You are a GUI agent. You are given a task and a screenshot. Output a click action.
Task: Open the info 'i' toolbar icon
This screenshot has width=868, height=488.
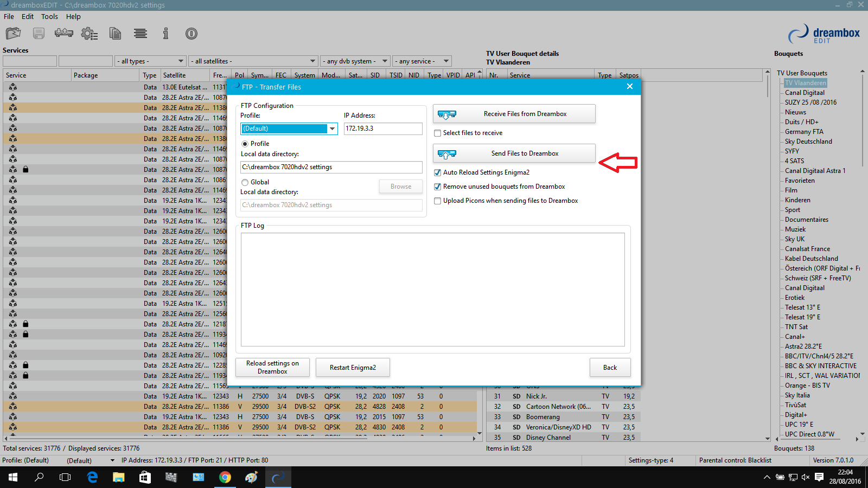coord(165,34)
